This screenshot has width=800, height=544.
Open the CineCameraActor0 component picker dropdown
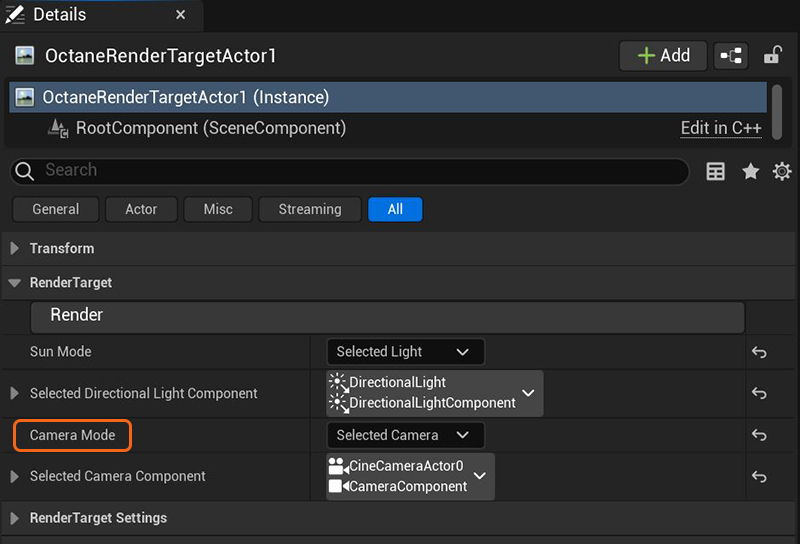point(410,476)
